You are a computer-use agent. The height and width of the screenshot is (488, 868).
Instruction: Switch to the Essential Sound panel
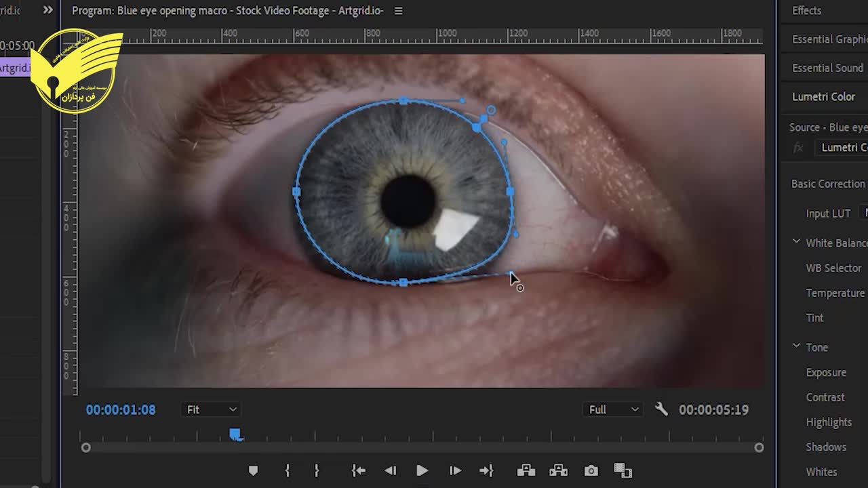(x=827, y=68)
